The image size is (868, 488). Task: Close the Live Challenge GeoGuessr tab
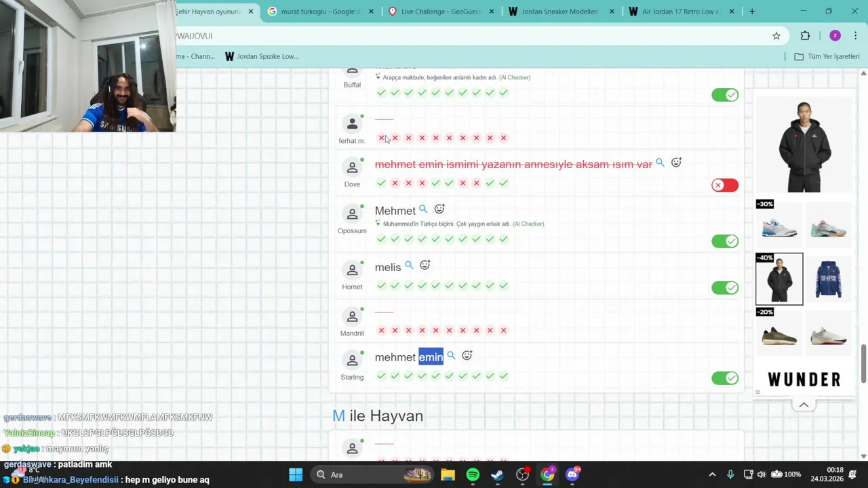pyautogui.click(x=492, y=12)
